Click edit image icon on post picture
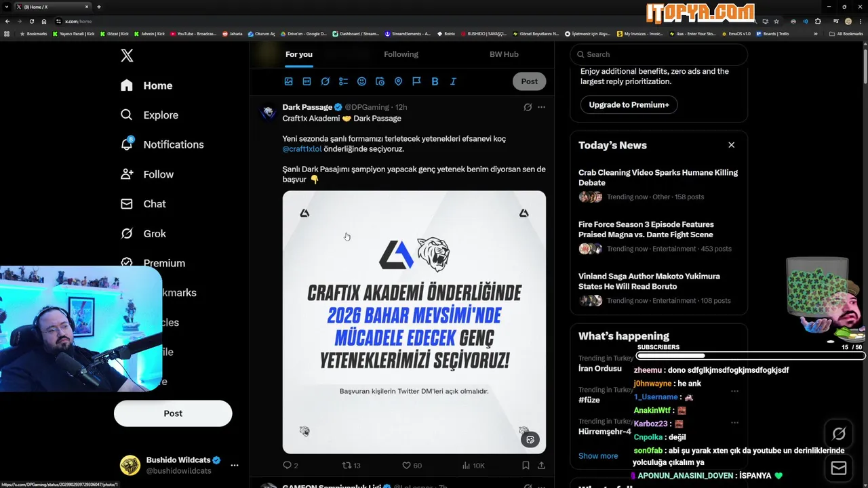This screenshot has height=488, width=868. tap(530, 439)
